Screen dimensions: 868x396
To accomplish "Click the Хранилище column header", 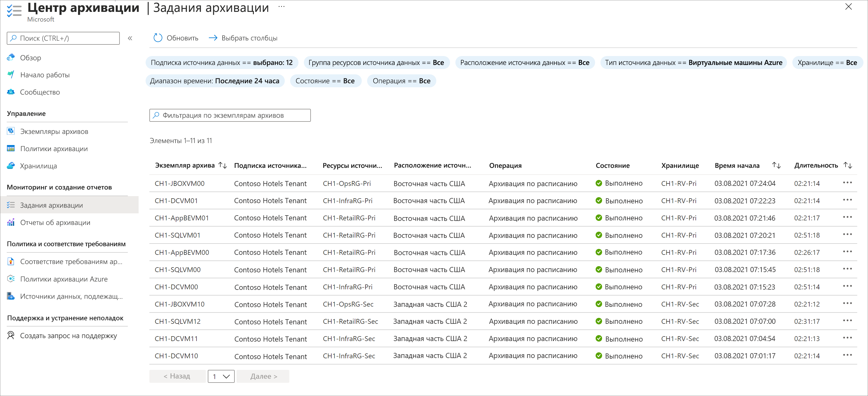I will point(680,165).
